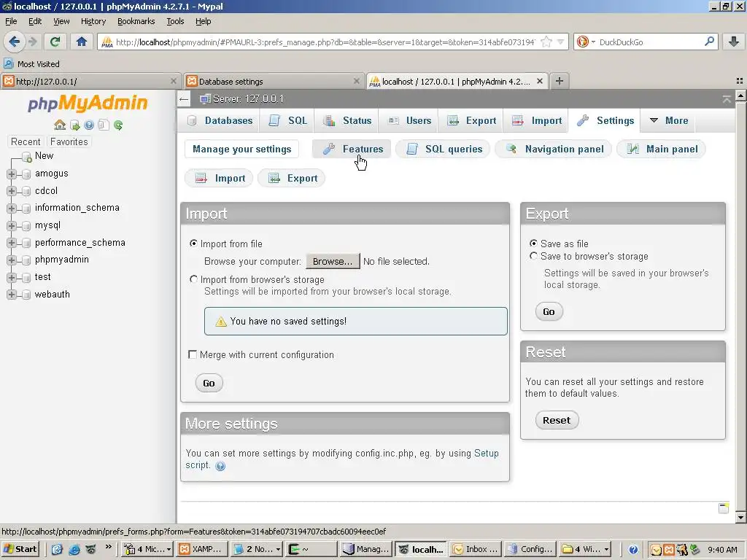Click the page vertical scrollbar down arrow
The height and width of the screenshot is (560, 747).
click(x=741, y=517)
